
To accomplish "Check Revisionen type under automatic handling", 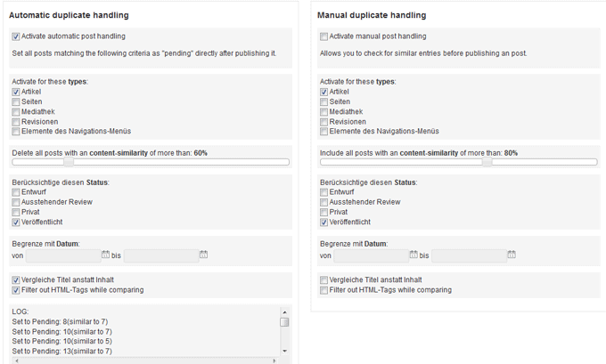I will (16, 122).
